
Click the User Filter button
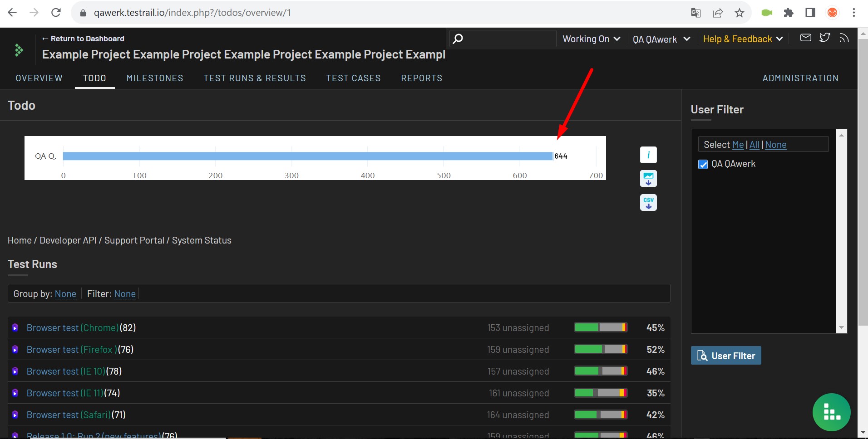click(726, 356)
